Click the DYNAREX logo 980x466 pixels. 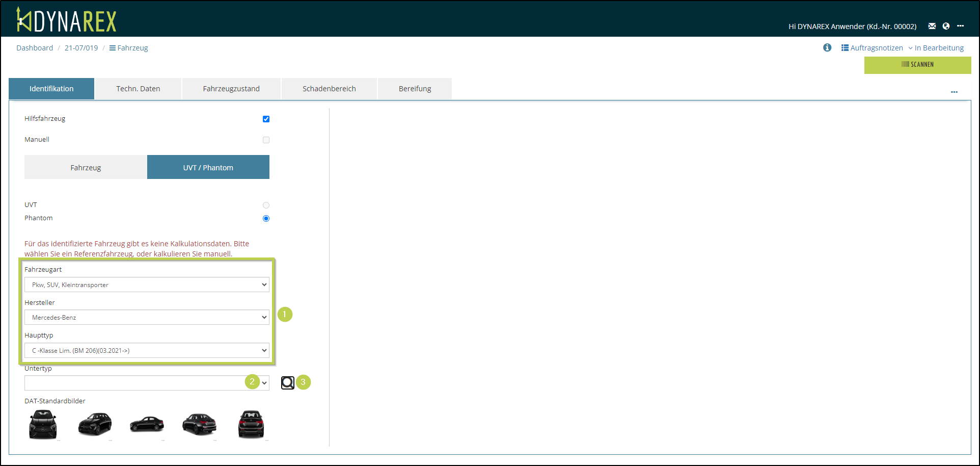pyautogui.click(x=66, y=20)
